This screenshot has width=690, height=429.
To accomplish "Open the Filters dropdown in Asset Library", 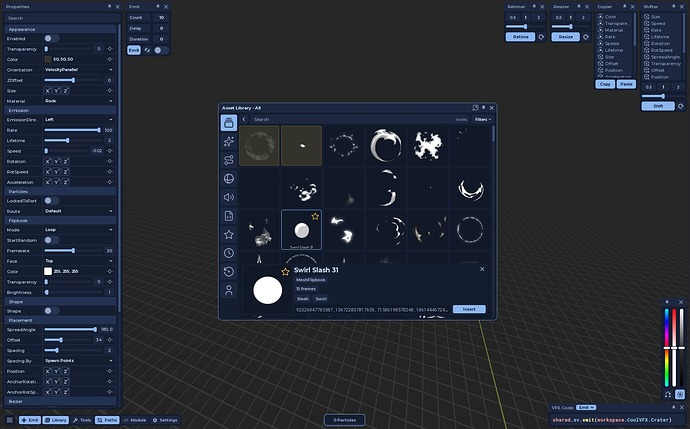I will (x=482, y=119).
